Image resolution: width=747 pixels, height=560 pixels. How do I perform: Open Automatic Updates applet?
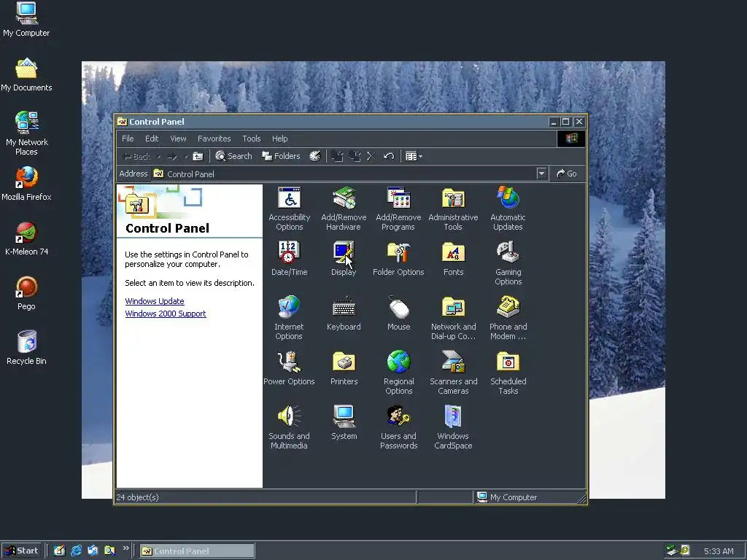[x=508, y=209]
